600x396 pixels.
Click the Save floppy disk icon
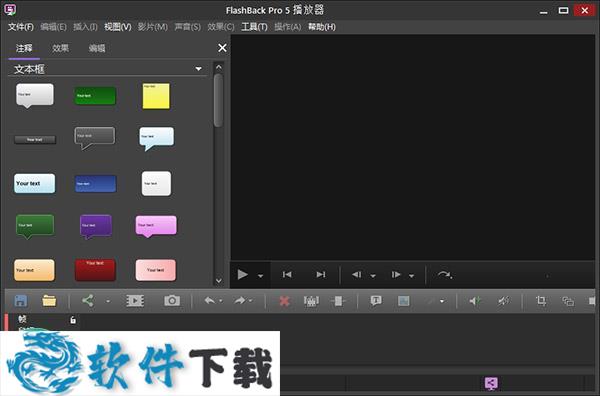21,301
